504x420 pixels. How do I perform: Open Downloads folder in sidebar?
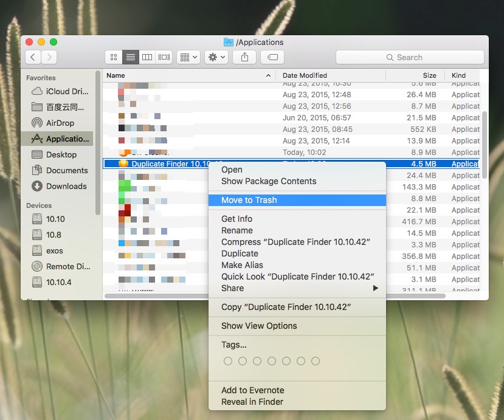click(x=66, y=186)
